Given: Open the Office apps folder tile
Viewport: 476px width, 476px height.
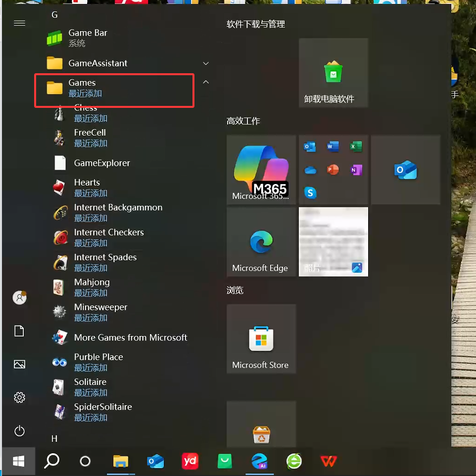Looking at the screenshot, I should [x=333, y=170].
